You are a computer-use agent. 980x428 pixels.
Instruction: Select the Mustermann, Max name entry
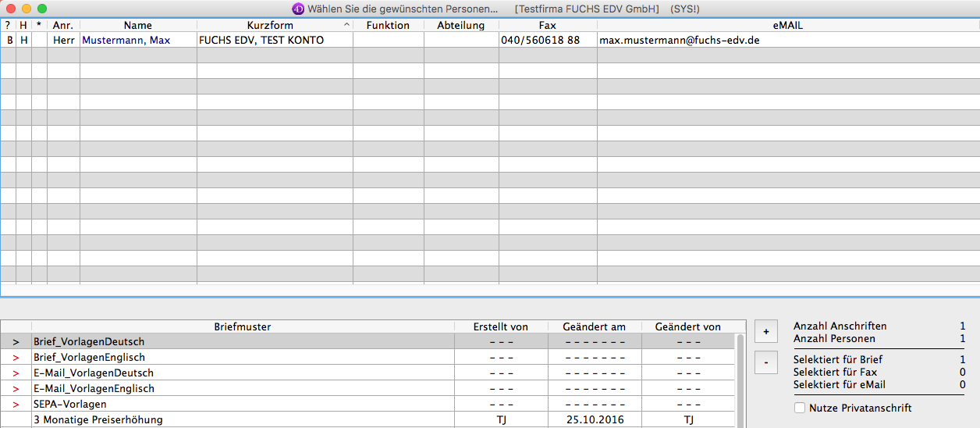click(x=126, y=40)
